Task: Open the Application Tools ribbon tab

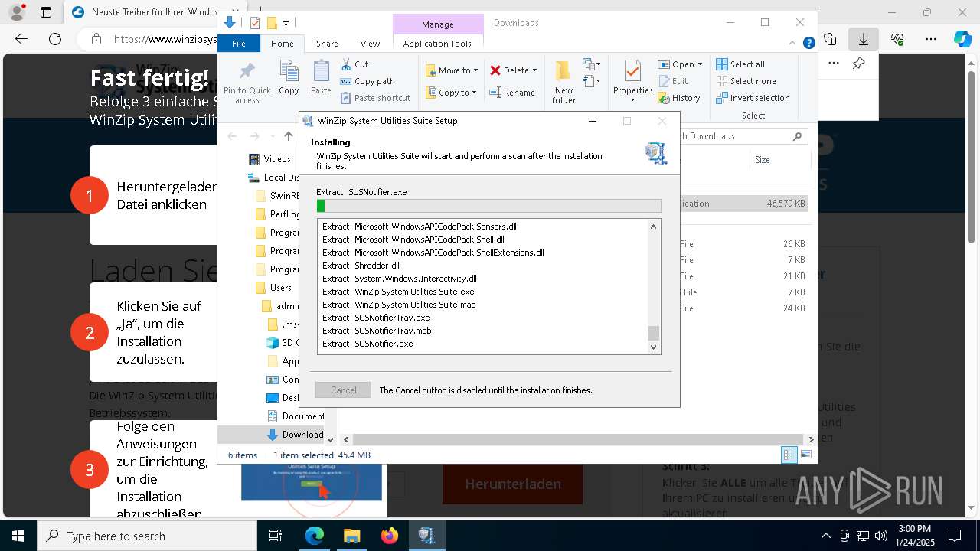Action: pos(437,44)
